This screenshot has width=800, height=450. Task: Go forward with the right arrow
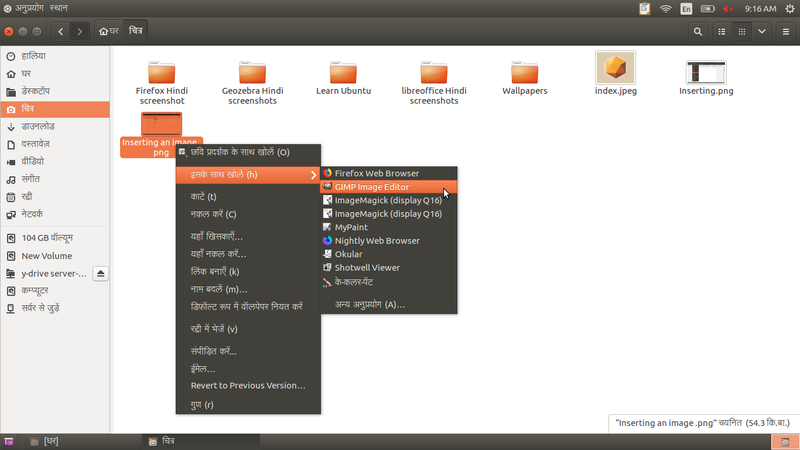80,32
